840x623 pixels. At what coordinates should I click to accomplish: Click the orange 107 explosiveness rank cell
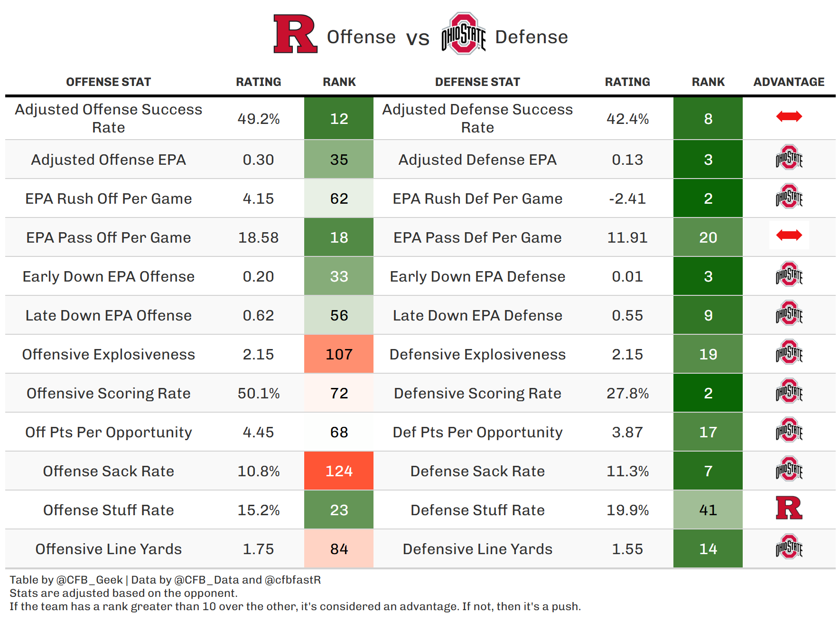(x=339, y=354)
